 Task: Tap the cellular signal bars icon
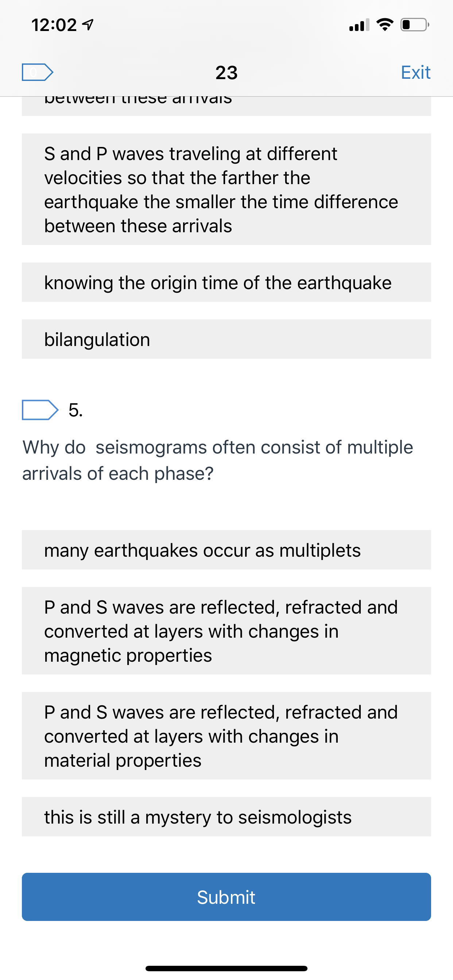click(359, 25)
